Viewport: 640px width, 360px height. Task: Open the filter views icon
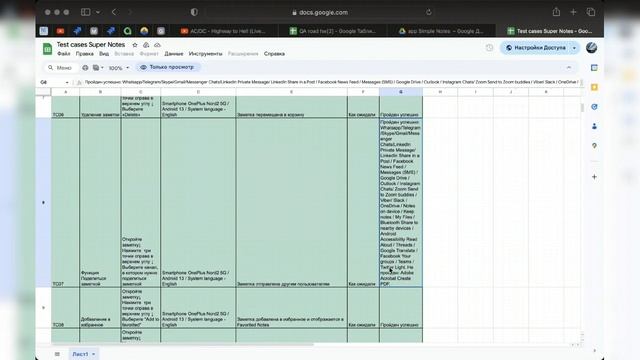[96, 68]
